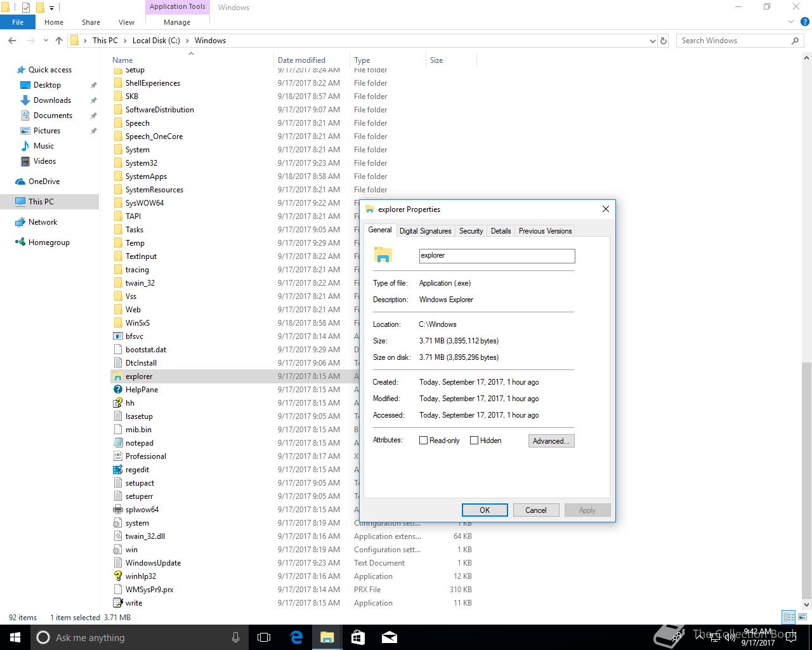
Task: Open Homegroup in the navigation pane
Action: click(49, 242)
